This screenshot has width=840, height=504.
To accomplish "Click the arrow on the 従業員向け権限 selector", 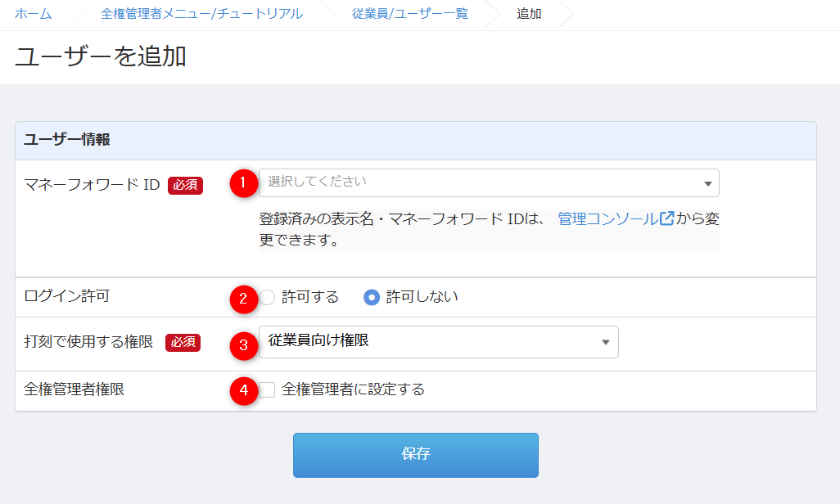I will point(606,342).
